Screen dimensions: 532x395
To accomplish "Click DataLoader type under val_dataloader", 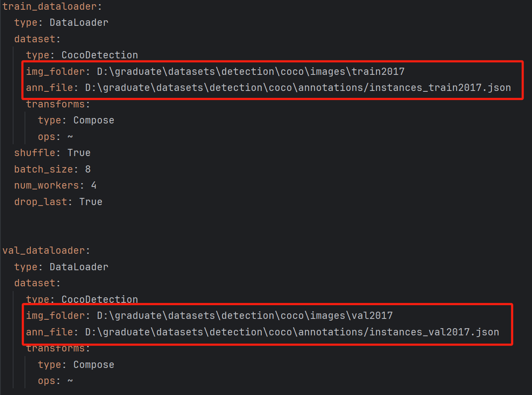I will tap(79, 267).
